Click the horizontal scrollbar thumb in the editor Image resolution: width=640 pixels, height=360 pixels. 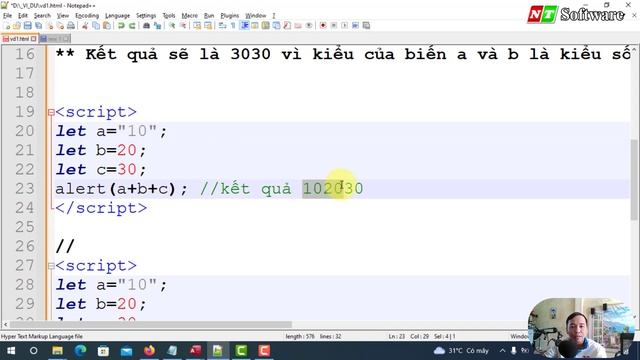pyautogui.click(x=151, y=324)
